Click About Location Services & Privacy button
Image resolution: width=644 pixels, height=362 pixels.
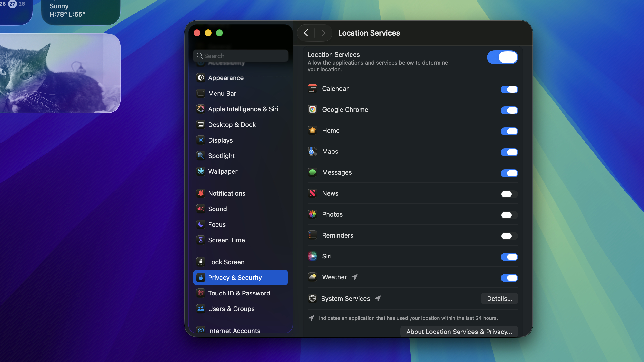[459, 332]
